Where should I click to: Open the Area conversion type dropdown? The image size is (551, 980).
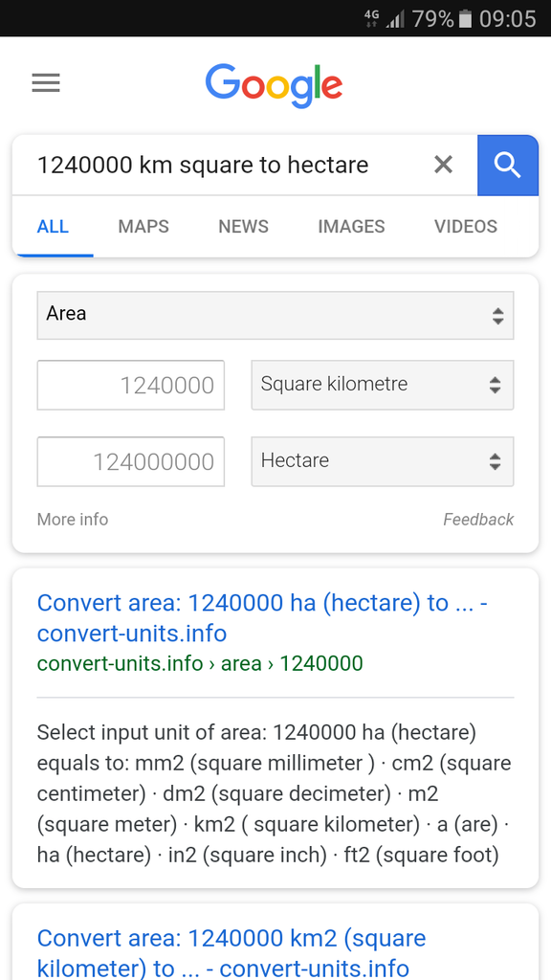pyautogui.click(x=275, y=315)
